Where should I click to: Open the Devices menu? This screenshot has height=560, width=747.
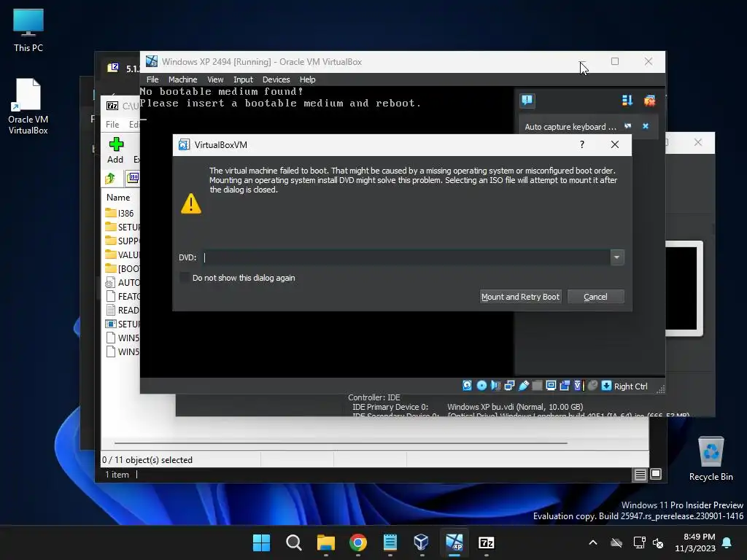pyautogui.click(x=276, y=79)
